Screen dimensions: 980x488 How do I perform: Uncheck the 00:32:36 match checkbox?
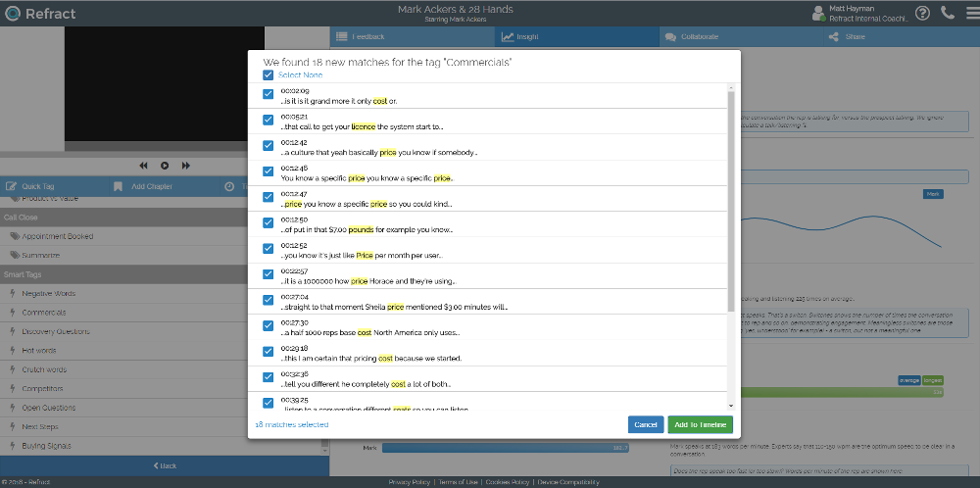(x=269, y=376)
